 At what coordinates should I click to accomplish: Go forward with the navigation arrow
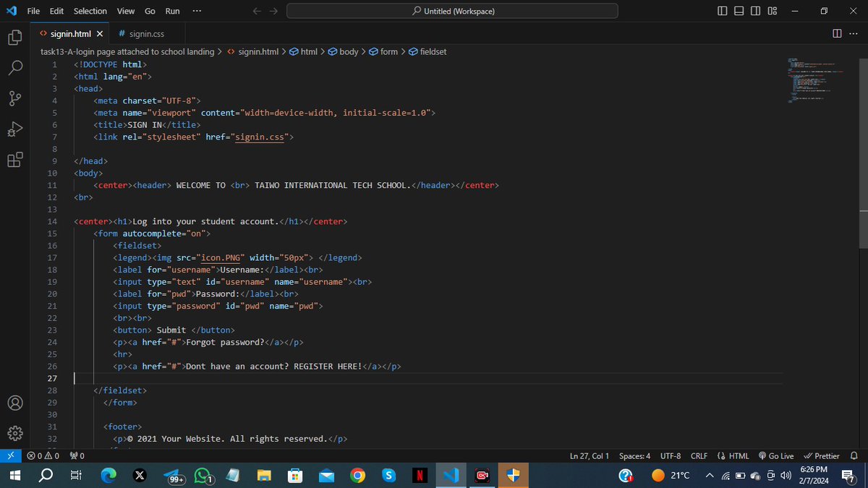pyautogui.click(x=273, y=11)
